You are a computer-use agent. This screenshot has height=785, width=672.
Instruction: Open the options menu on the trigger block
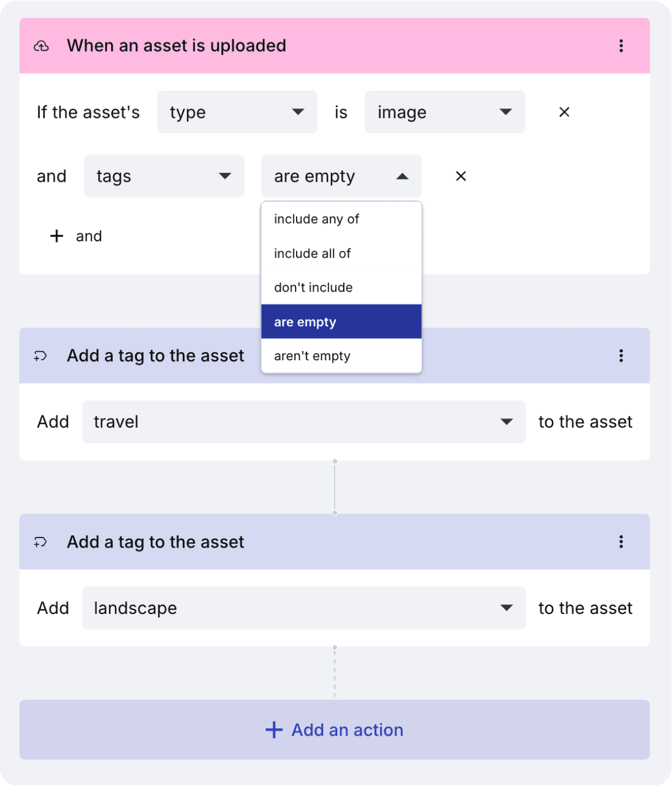[x=622, y=46]
